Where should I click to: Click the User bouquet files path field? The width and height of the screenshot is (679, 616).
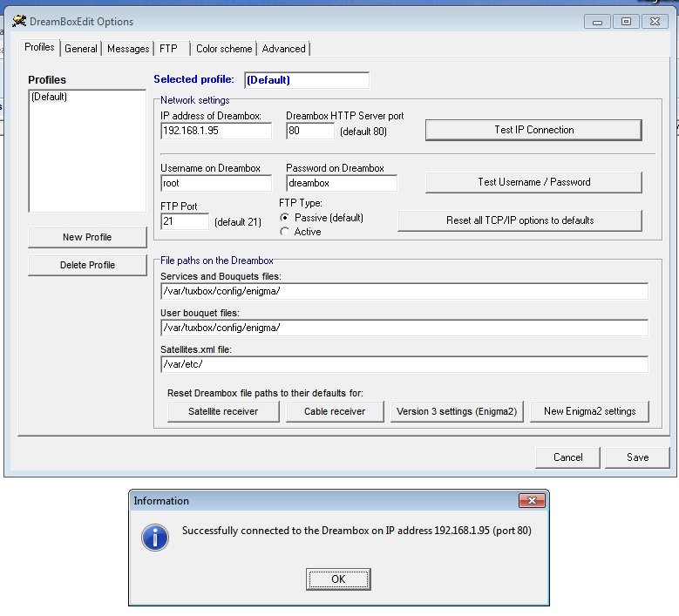tap(404, 328)
